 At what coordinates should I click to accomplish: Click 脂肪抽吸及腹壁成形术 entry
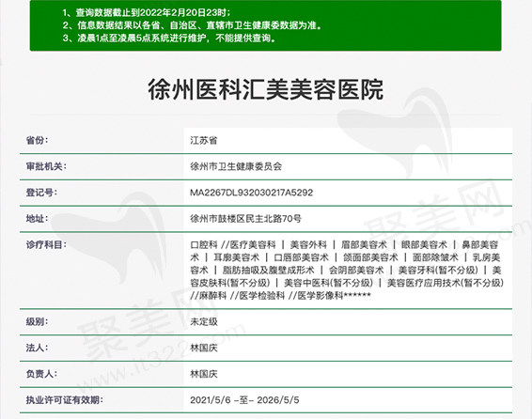click(269, 271)
